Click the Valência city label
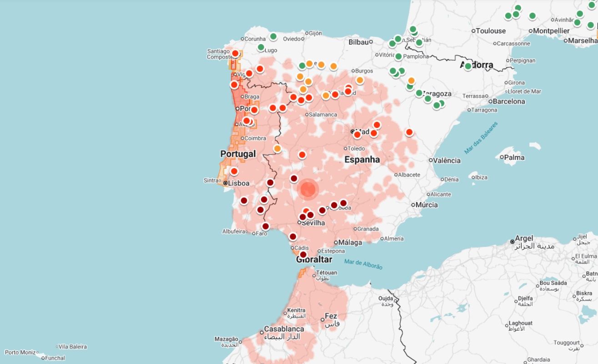The width and height of the screenshot is (598, 364). (447, 160)
